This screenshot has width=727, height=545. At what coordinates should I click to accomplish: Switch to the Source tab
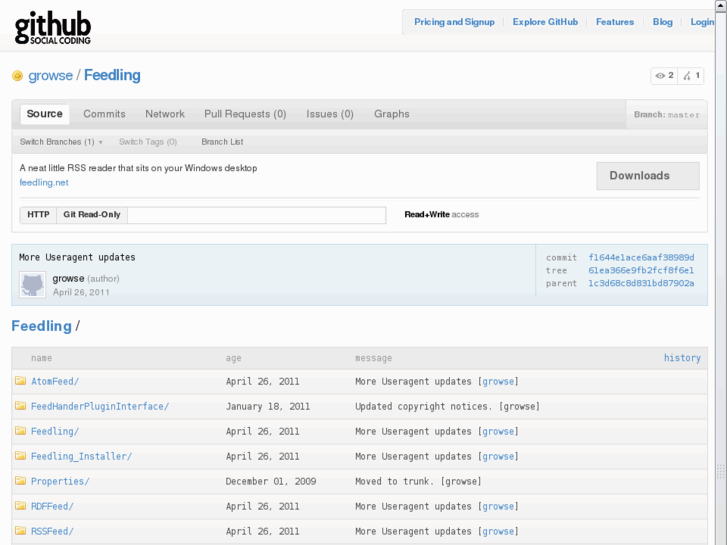click(x=45, y=114)
